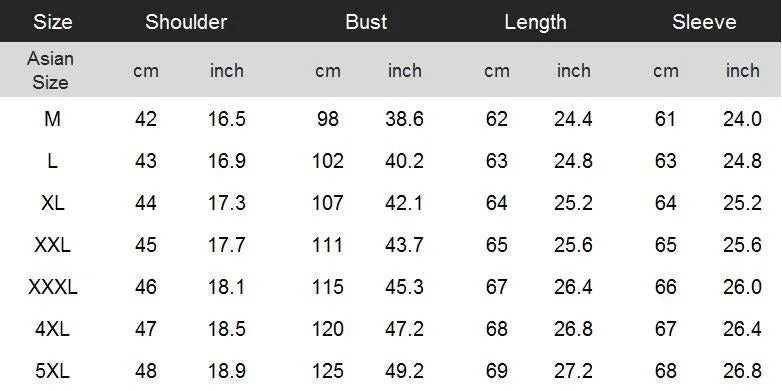Select the Size header cell

pos(53,22)
